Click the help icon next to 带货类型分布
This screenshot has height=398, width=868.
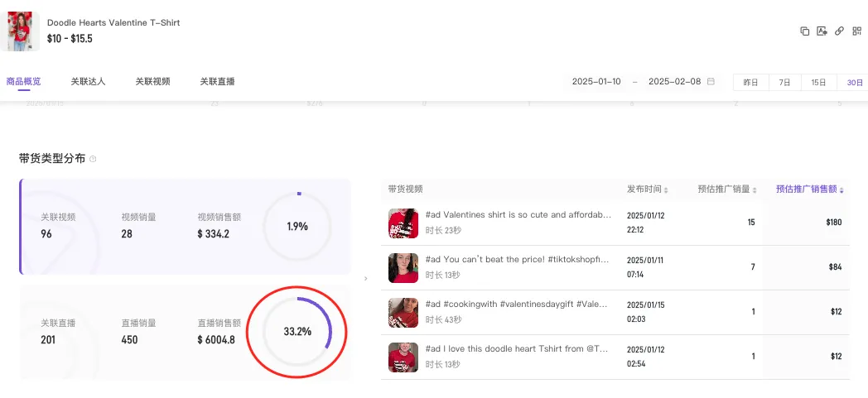pyautogui.click(x=93, y=159)
